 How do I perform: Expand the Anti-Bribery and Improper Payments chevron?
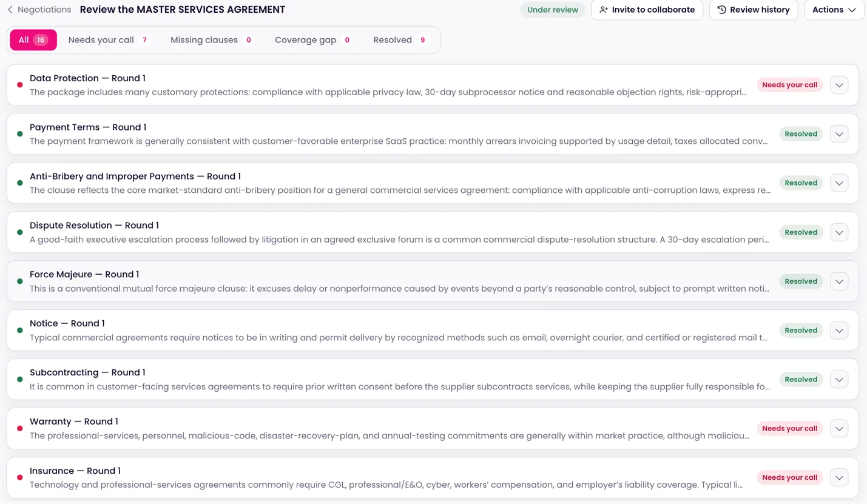click(x=839, y=183)
